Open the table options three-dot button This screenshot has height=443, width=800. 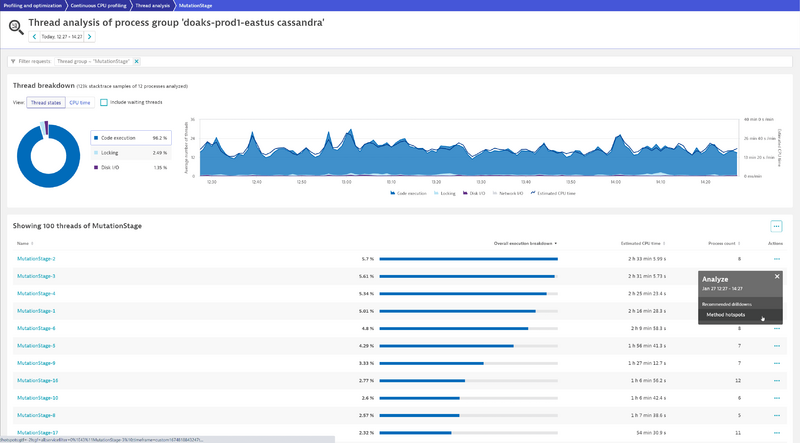(776, 226)
